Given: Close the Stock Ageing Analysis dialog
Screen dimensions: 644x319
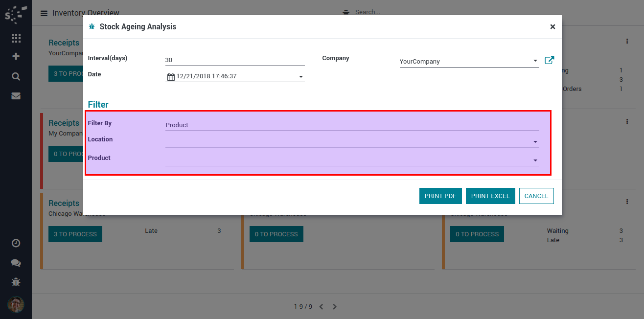Looking at the screenshot, I should (x=552, y=27).
